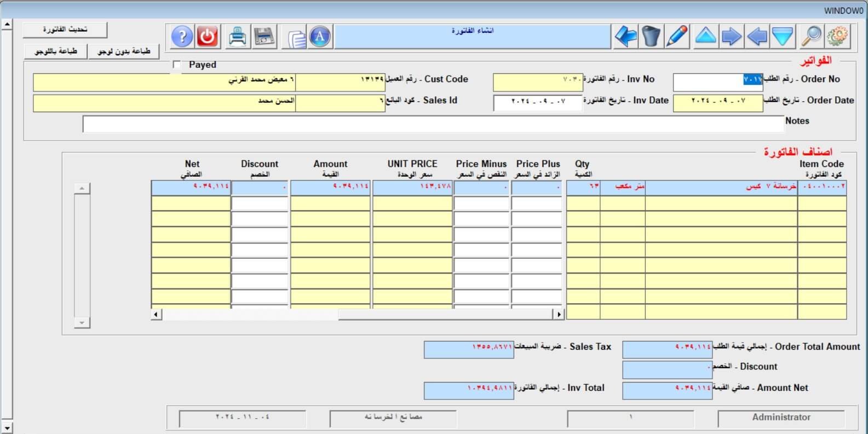Open search with the magnifying glass icon
This screenshot has height=434, width=868.
coord(811,37)
